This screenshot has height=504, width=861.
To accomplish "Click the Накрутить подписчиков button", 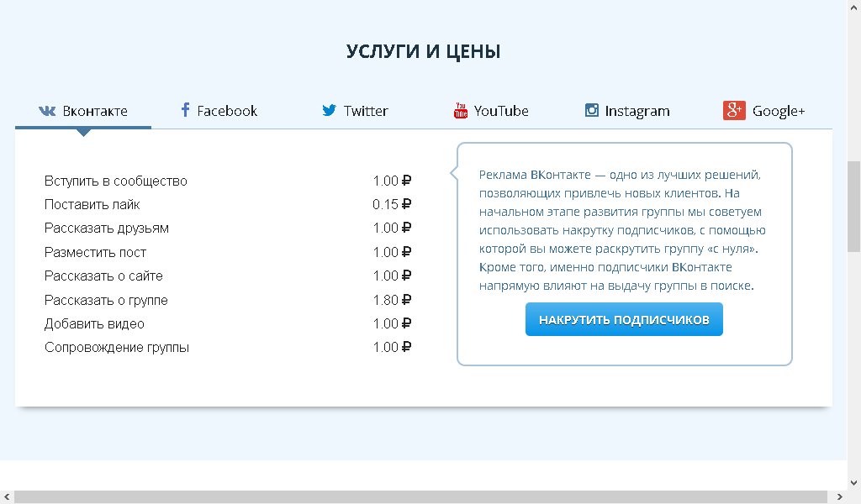I will click(x=624, y=319).
